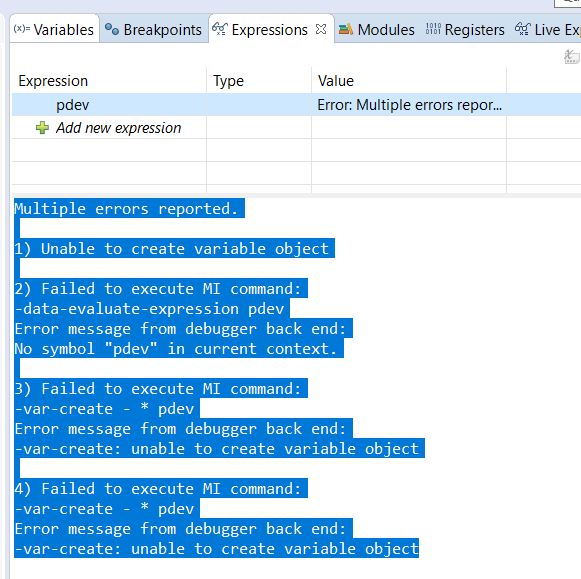The width and height of the screenshot is (581, 579).
Task: Click the Breakpoints tab dots icon
Action: (x=112, y=29)
